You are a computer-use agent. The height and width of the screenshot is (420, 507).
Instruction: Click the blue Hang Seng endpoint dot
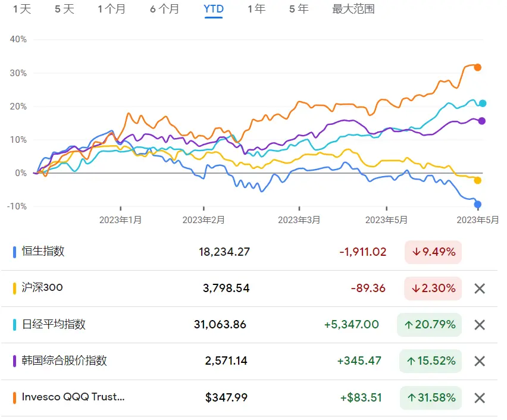pyautogui.click(x=478, y=204)
